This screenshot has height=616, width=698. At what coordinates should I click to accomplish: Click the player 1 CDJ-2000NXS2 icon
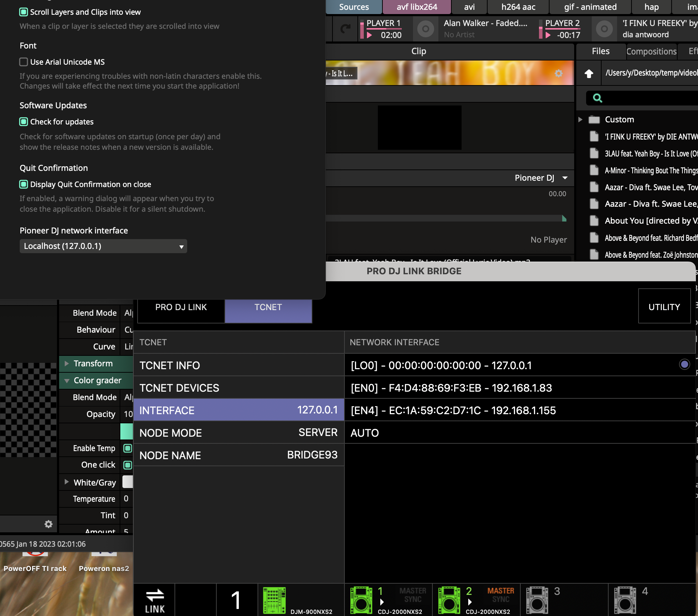coord(361,600)
